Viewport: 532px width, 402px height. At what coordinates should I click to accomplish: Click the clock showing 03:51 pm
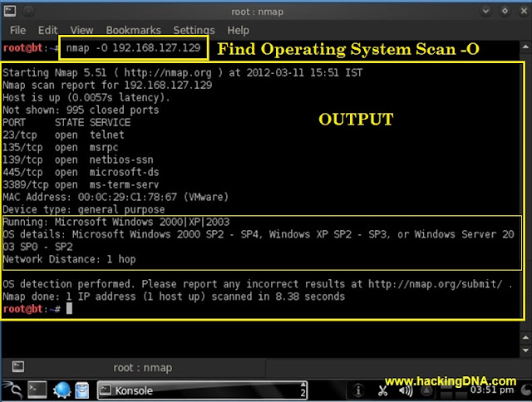[492, 390]
